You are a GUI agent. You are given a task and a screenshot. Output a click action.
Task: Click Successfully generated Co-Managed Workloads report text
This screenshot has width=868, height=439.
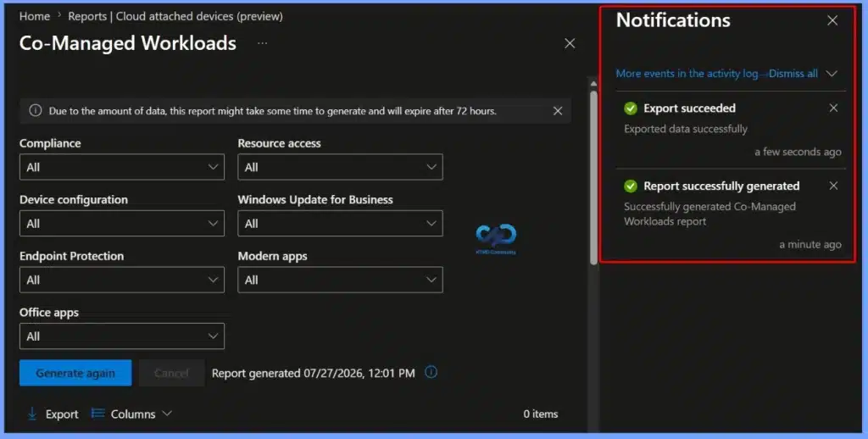(x=709, y=214)
